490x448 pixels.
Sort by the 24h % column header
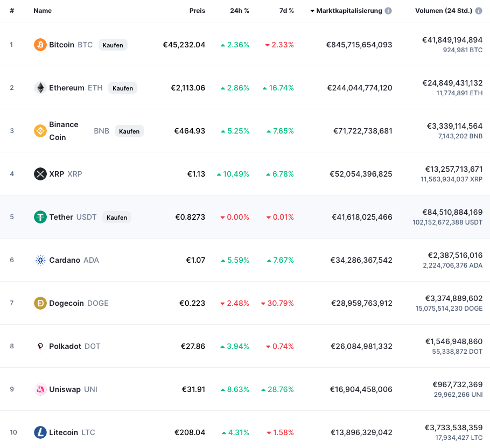coord(240,11)
